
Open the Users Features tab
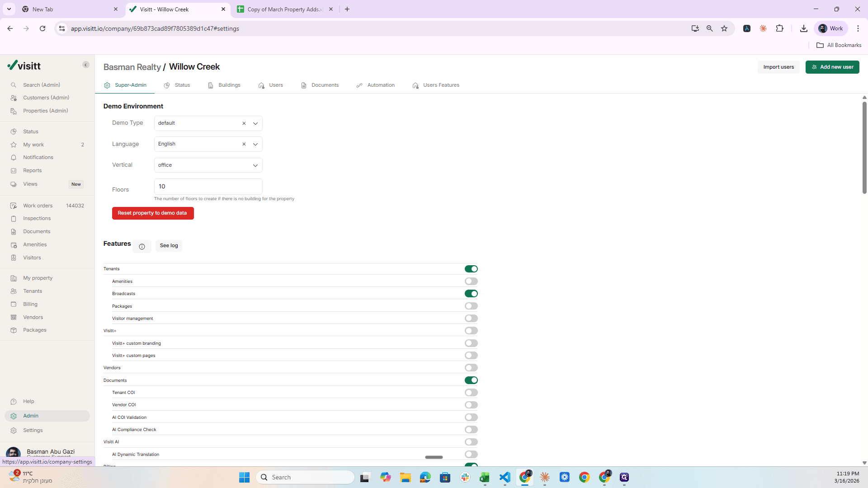point(436,85)
